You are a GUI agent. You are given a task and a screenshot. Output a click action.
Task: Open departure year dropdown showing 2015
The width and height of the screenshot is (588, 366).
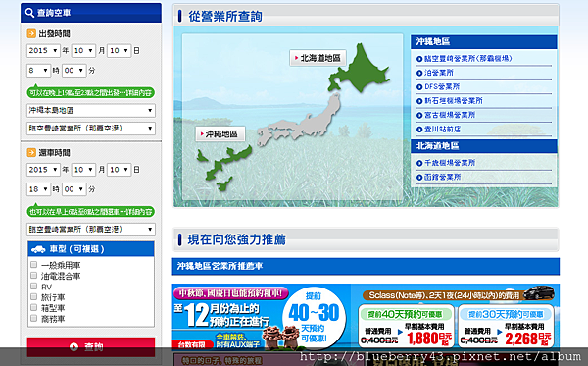tap(43, 50)
